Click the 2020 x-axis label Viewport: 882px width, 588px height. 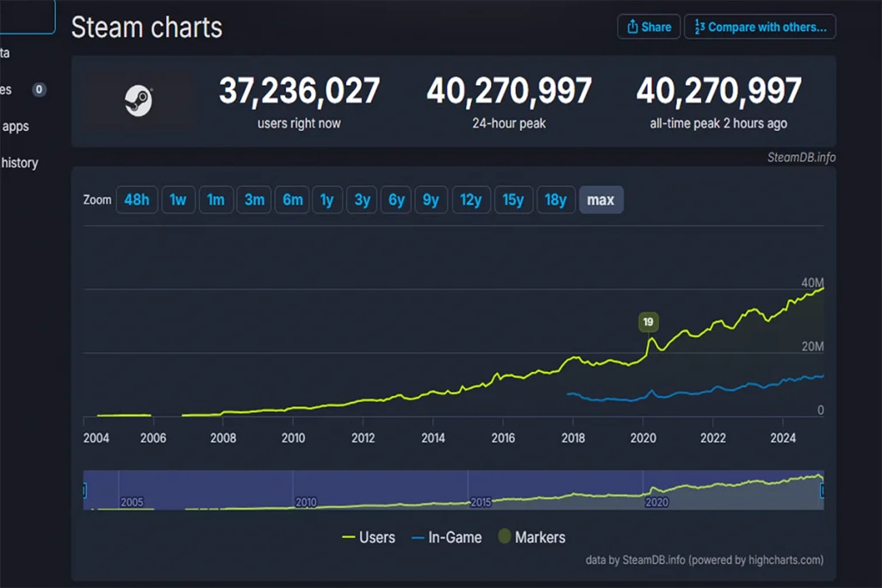(643, 438)
